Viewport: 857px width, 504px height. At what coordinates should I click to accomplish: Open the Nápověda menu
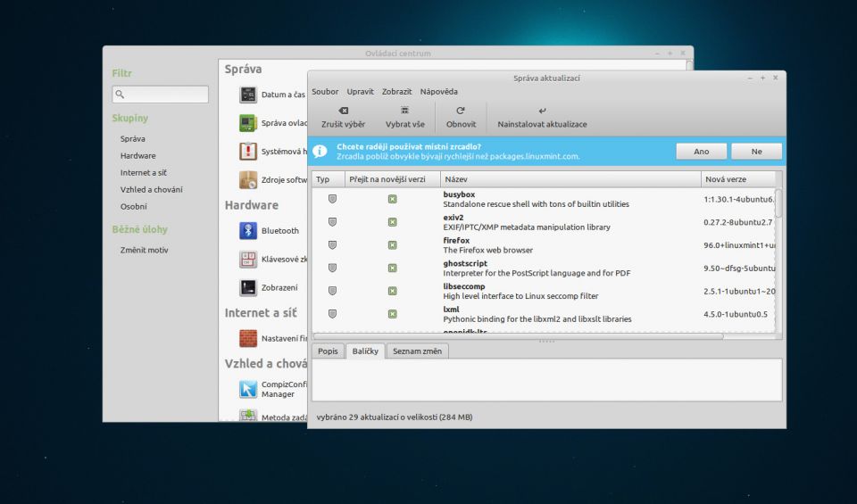click(x=439, y=92)
